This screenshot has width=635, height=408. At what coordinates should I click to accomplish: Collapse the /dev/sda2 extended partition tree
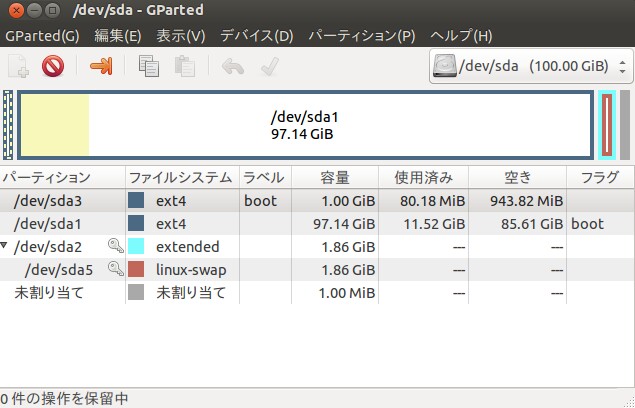[x=6, y=246]
